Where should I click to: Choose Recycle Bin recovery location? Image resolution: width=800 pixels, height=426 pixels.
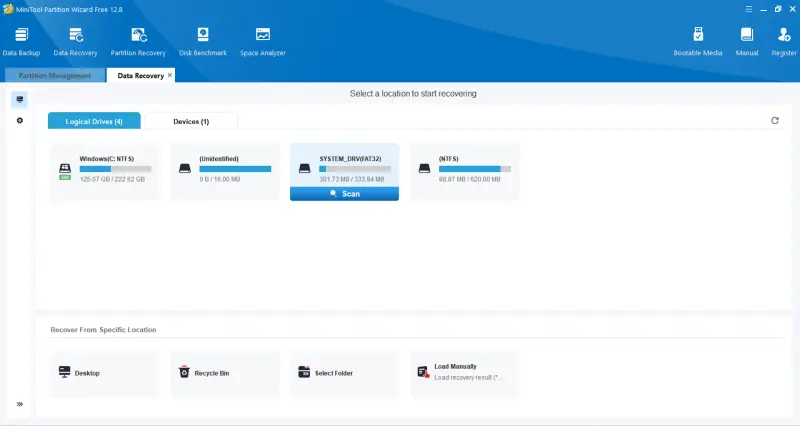coord(212,373)
